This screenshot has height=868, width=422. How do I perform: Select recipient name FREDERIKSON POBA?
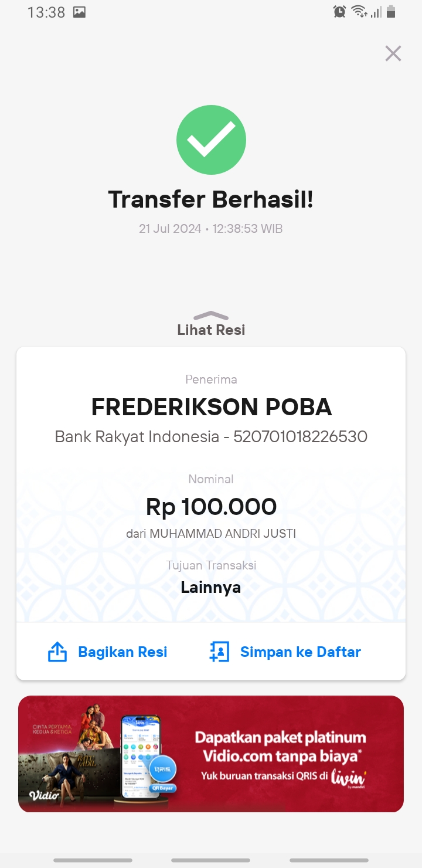(x=211, y=406)
